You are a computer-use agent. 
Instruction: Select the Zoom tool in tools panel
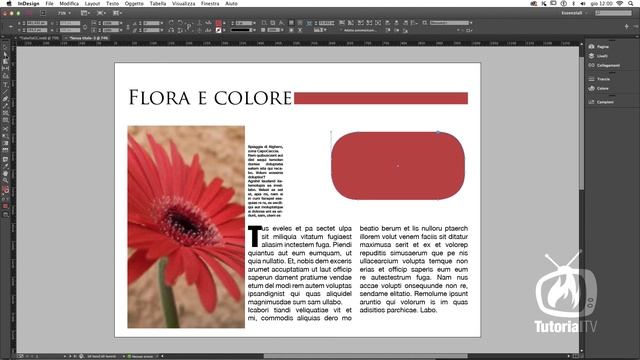5,180
